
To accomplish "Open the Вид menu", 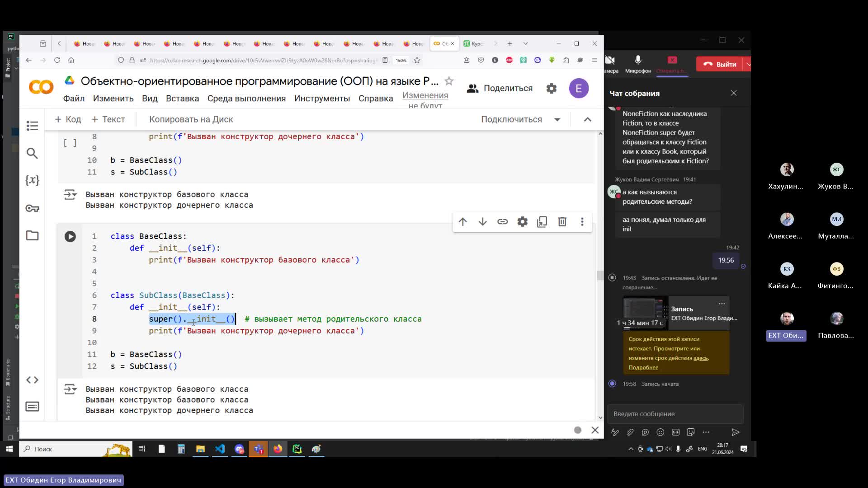I will [150, 99].
